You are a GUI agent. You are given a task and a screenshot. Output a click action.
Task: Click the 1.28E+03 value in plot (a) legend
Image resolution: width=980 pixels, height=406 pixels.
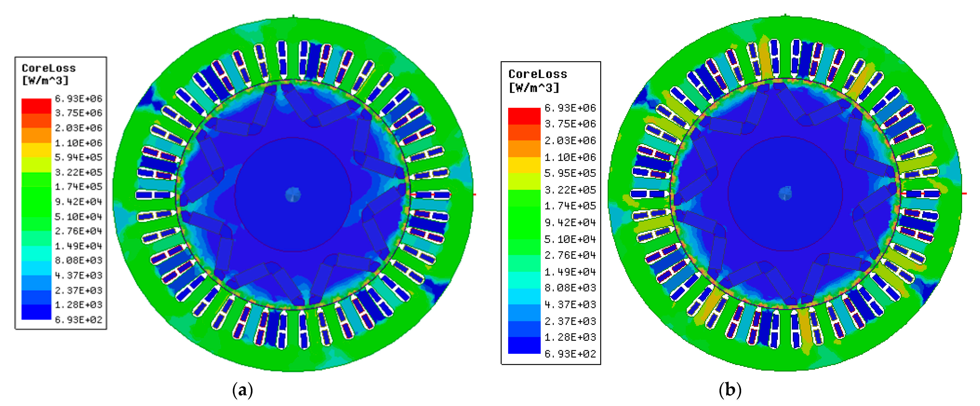(78, 305)
